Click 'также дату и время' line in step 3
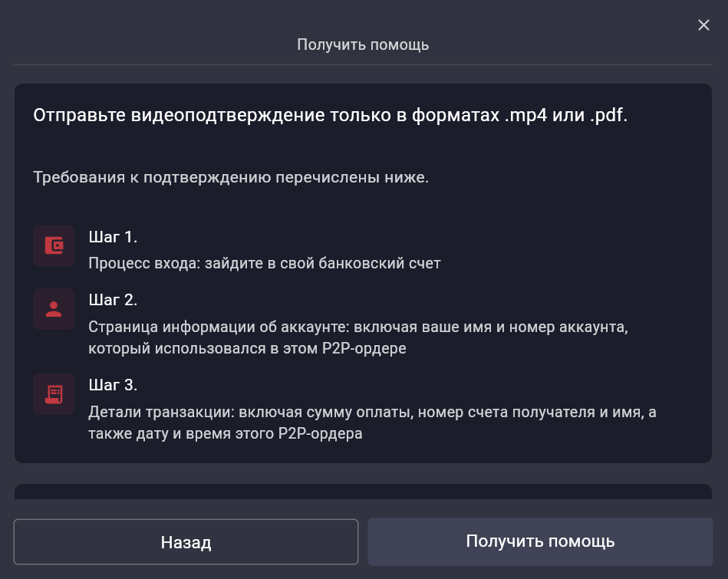This screenshot has height=579, width=728. pyautogui.click(x=226, y=433)
